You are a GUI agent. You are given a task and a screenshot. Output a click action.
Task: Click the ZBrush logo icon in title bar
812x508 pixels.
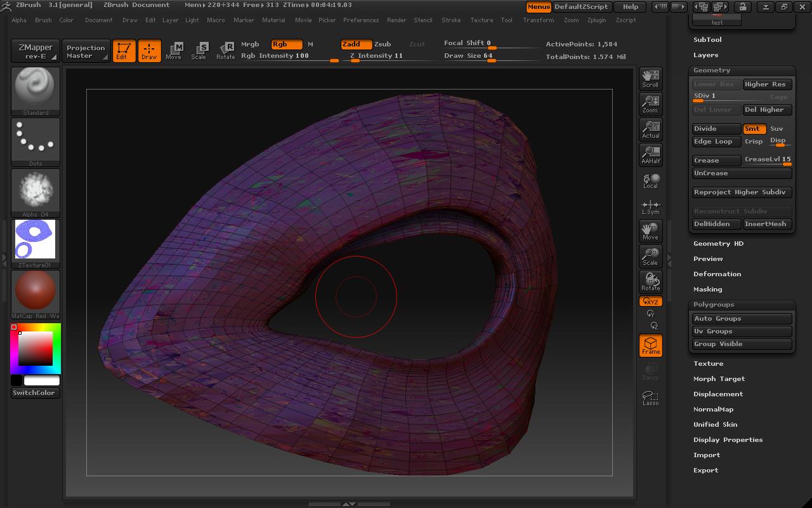[6, 5]
